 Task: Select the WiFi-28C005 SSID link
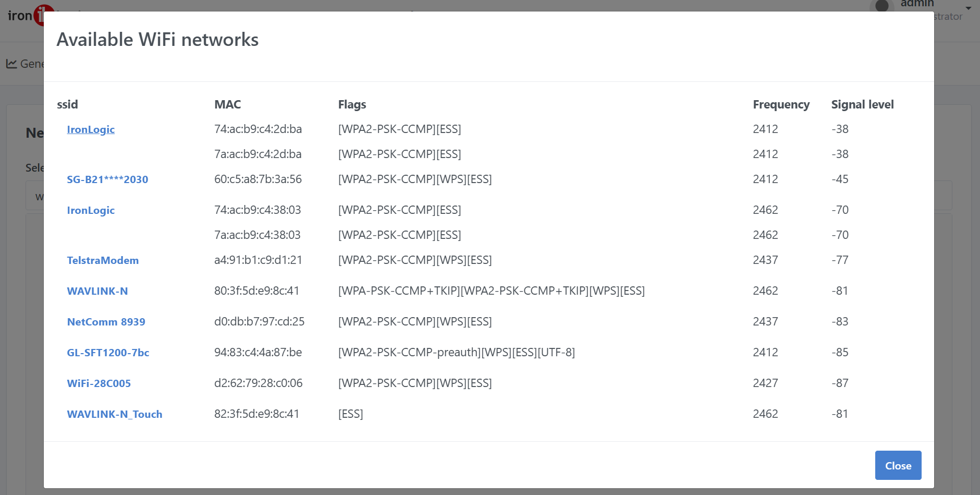99,383
